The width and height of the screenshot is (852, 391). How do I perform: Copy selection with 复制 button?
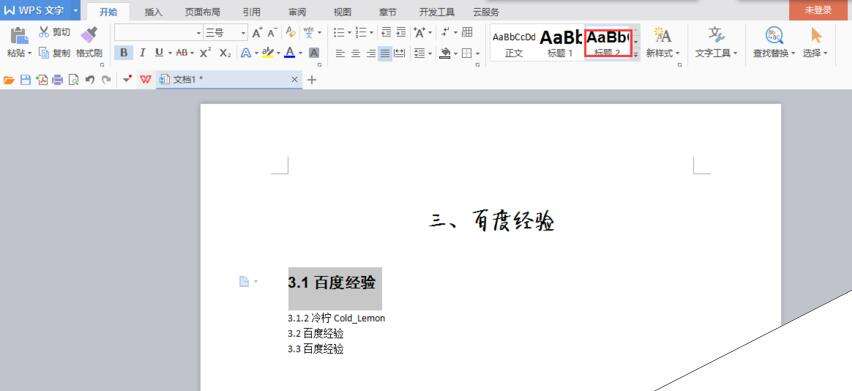click(54, 53)
